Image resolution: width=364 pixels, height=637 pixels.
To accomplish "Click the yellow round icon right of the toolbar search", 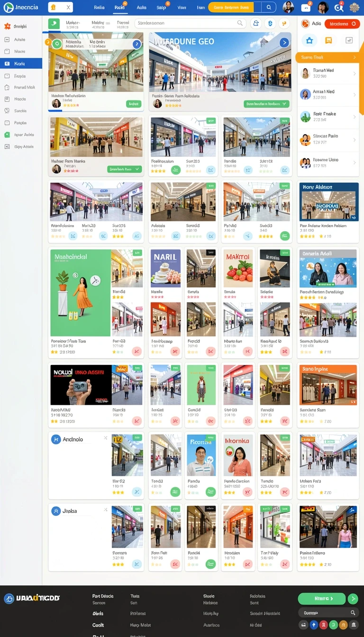I will click(x=284, y=23).
